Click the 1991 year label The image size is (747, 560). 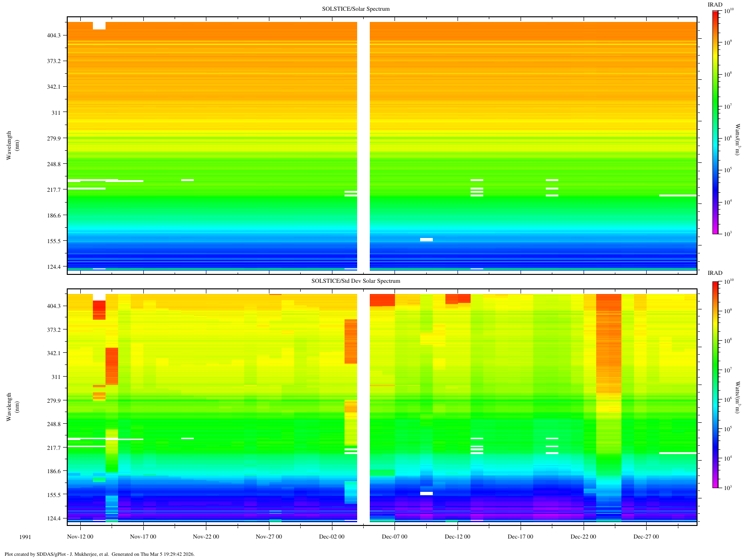point(25,537)
